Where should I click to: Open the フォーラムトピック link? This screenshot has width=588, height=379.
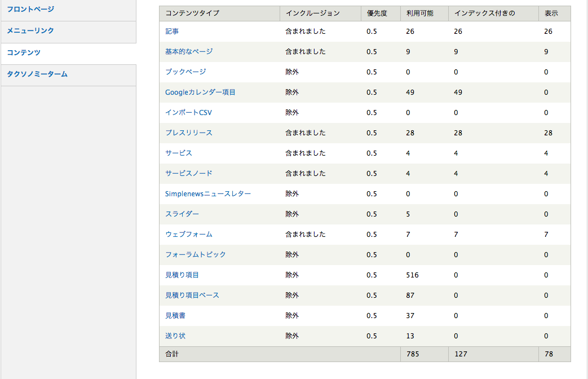(x=196, y=255)
